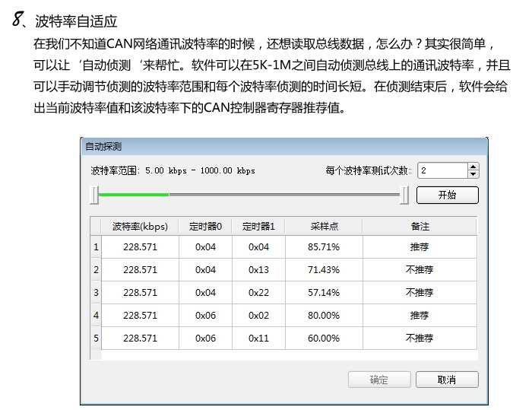Decrease test count with spinner down arrow
The image size is (532, 410).
point(473,175)
